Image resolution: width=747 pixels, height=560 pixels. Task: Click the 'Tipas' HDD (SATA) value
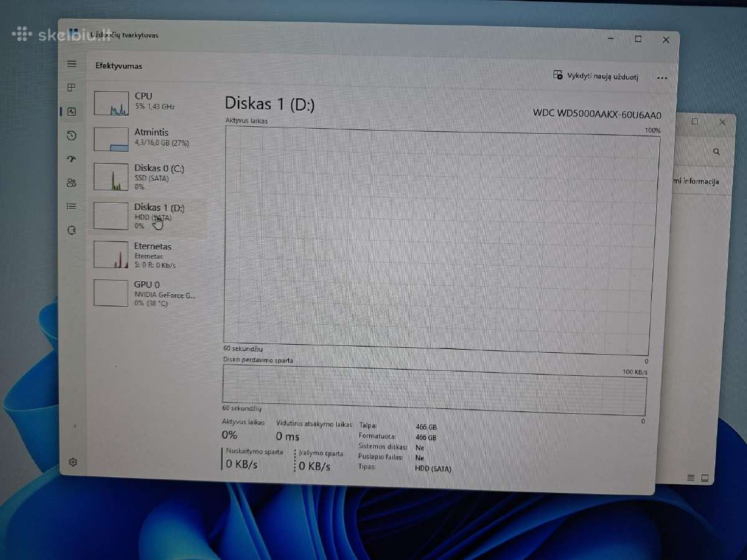pyautogui.click(x=433, y=469)
